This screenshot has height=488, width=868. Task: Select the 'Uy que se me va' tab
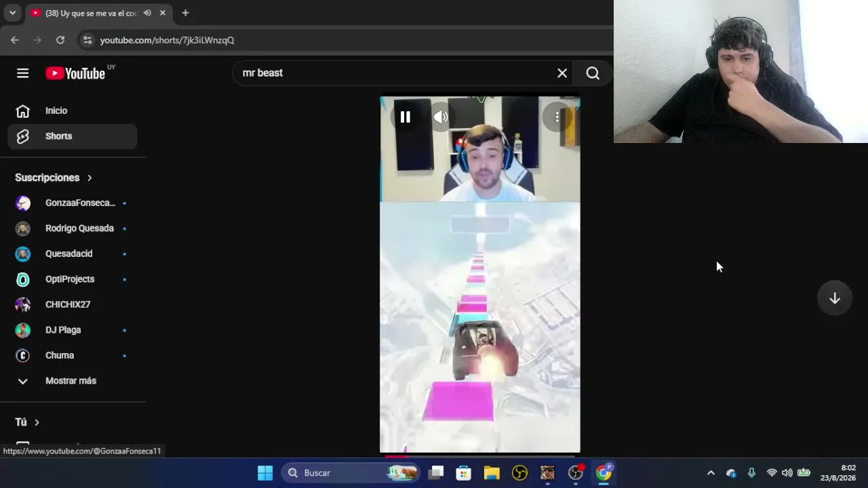click(91, 13)
